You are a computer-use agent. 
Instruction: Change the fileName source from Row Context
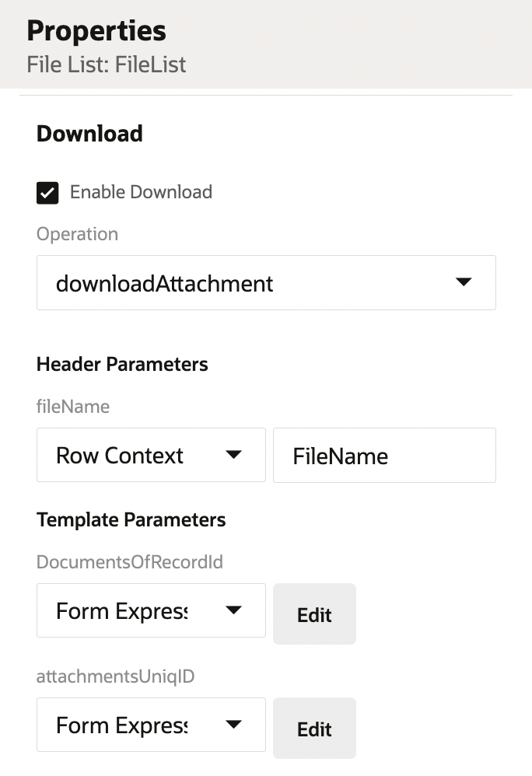pyautogui.click(x=151, y=455)
